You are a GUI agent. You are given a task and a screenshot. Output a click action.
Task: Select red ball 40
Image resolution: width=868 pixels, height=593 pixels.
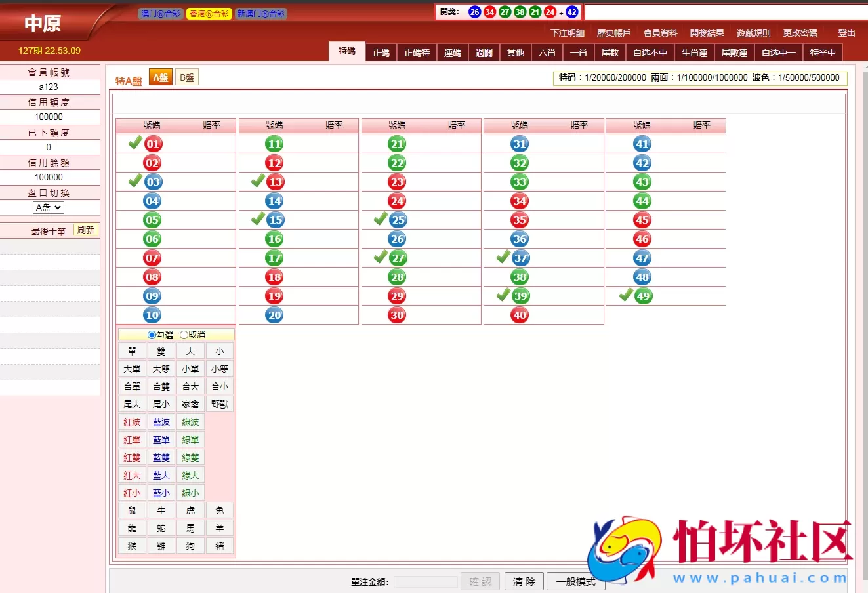[x=519, y=315]
